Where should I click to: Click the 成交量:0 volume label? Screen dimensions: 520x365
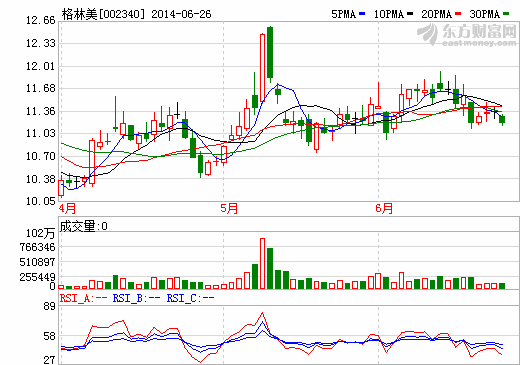[83, 226]
